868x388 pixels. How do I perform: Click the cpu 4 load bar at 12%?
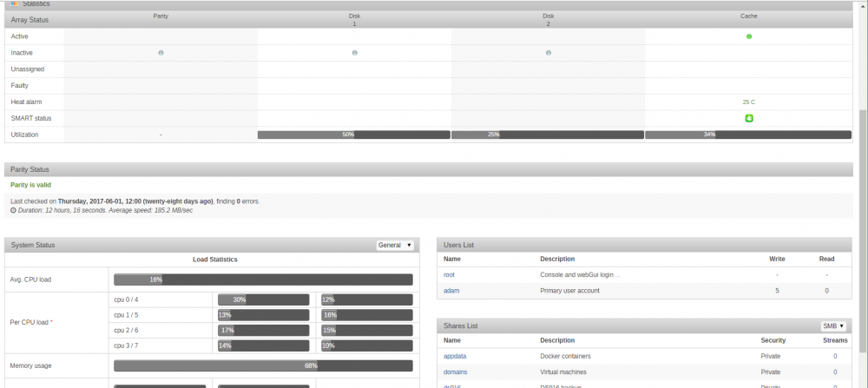[367, 299]
